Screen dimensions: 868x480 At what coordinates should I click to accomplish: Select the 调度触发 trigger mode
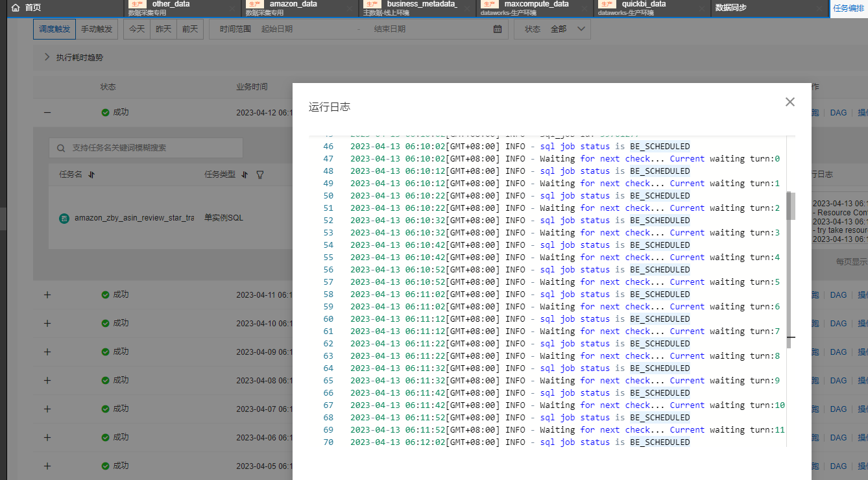pyautogui.click(x=54, y=29)
